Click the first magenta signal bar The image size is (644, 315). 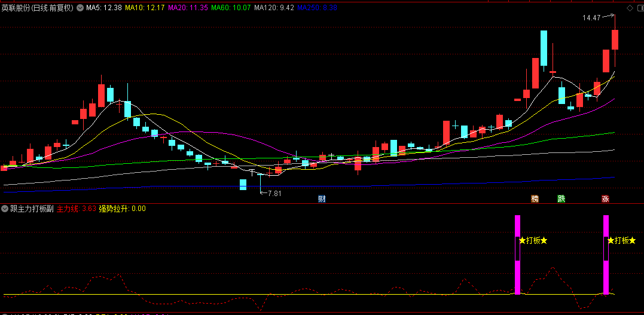pyautogui.click(x=517, y=255)
